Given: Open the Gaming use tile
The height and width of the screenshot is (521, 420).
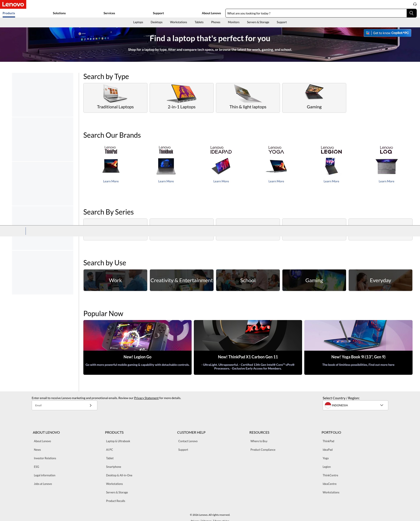Looking at the screenshot, I should coord(314,280).
